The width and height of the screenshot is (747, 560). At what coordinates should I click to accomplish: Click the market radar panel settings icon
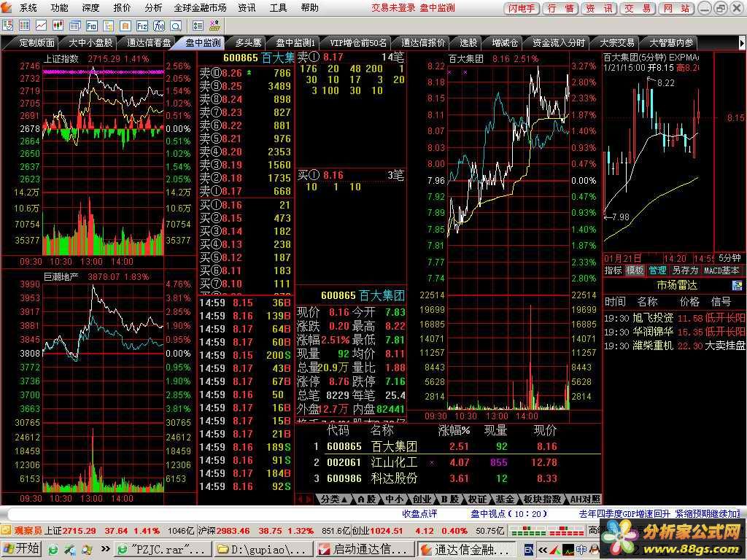point(737,286)
